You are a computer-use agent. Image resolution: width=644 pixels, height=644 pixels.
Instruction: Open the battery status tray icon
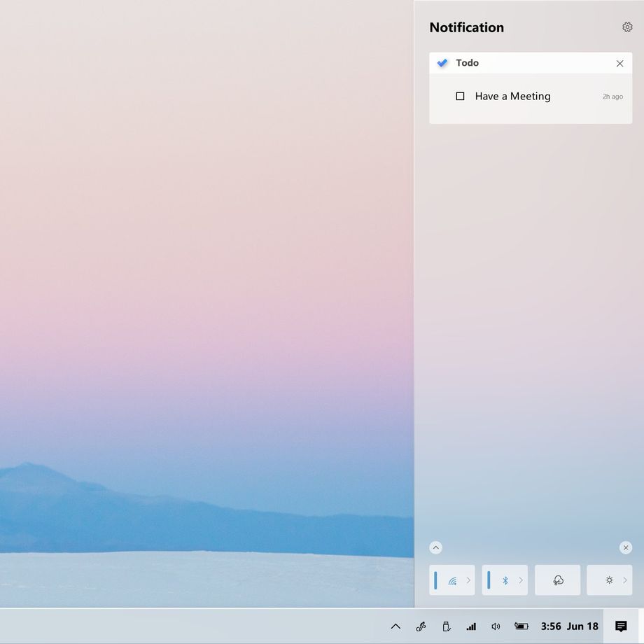click(521, 626)
